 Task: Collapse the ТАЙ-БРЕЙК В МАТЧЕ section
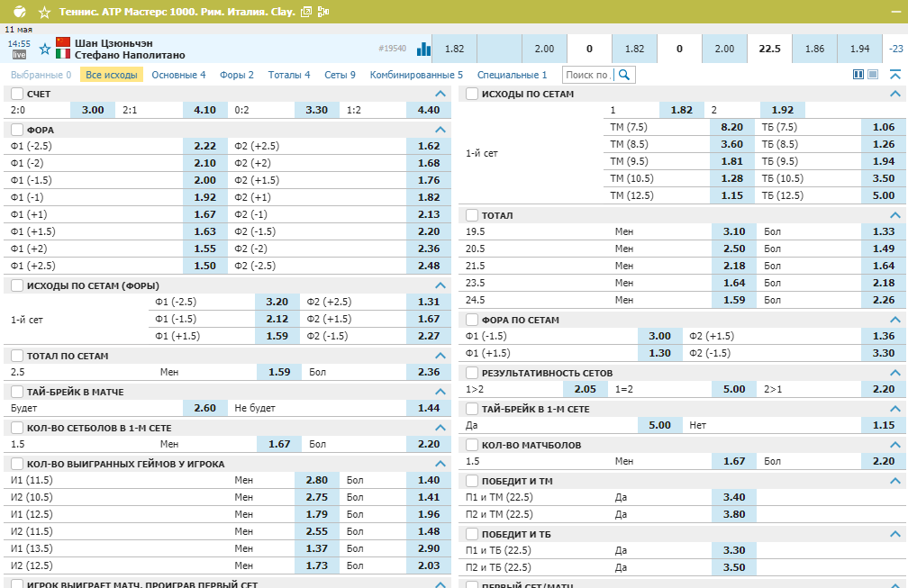[x=440, y=392]
